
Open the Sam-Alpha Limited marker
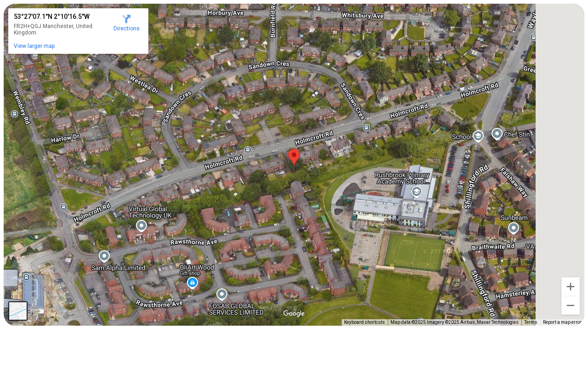tap(104, 256)
